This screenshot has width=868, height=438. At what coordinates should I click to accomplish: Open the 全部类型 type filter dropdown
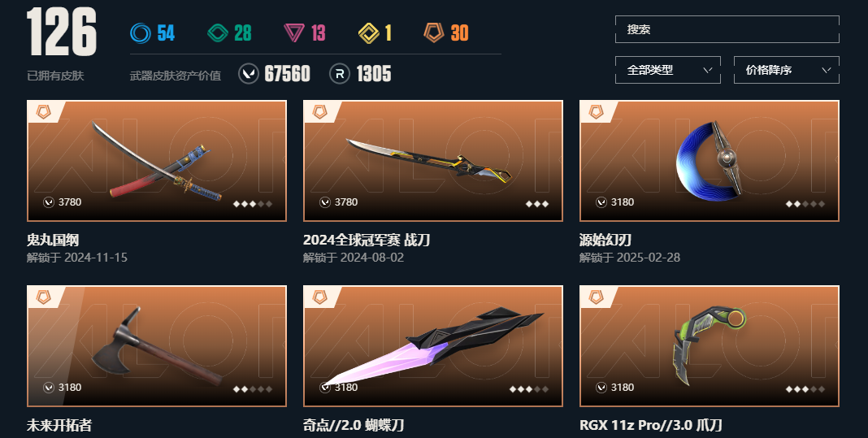coord(668,70)
